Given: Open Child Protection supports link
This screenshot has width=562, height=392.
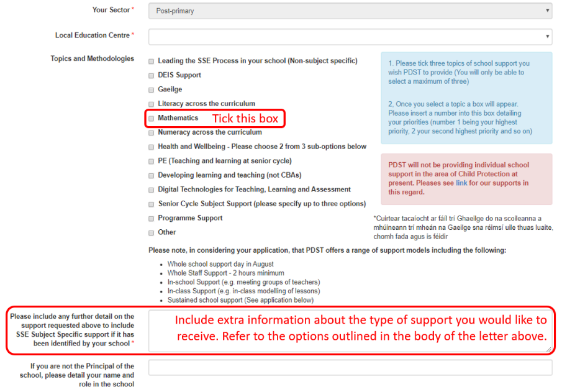Looking at the screenshot, I should point(461,183).
